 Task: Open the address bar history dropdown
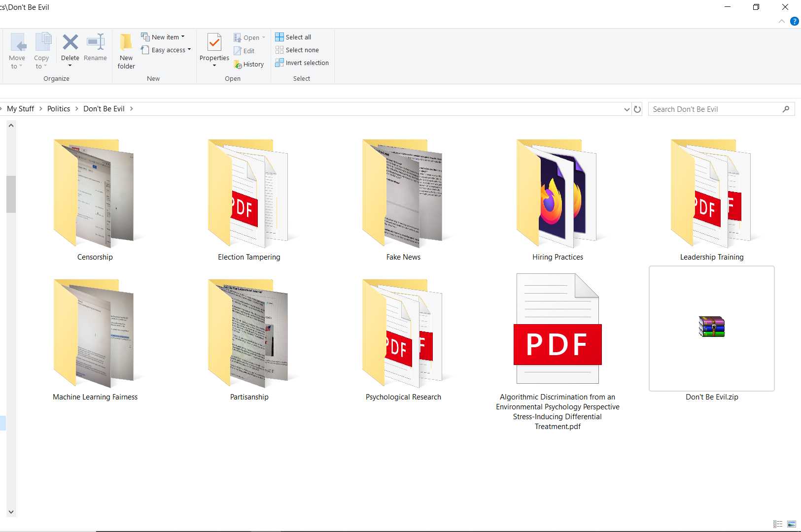tap(627, 109)
